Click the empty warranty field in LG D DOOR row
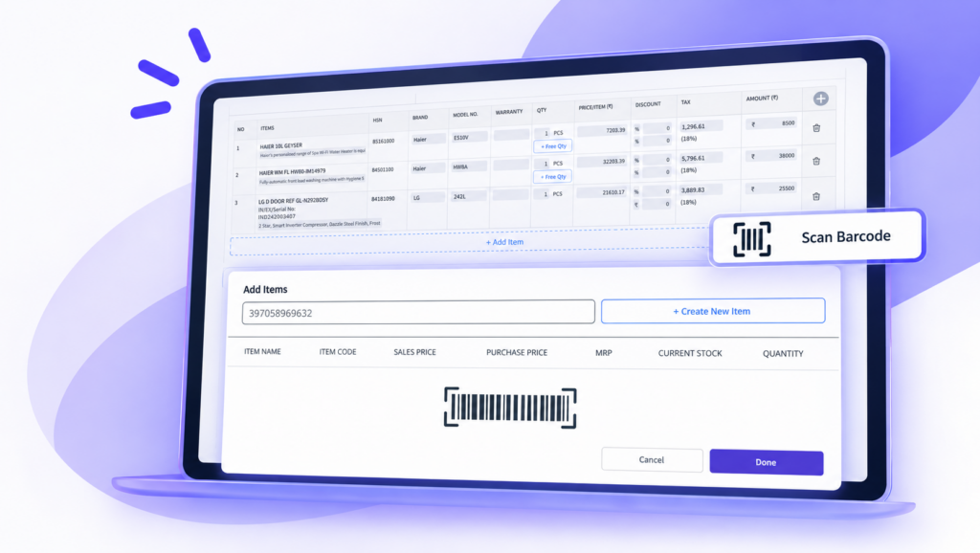The width and height of the screenshot is (980, 553). 511,195
